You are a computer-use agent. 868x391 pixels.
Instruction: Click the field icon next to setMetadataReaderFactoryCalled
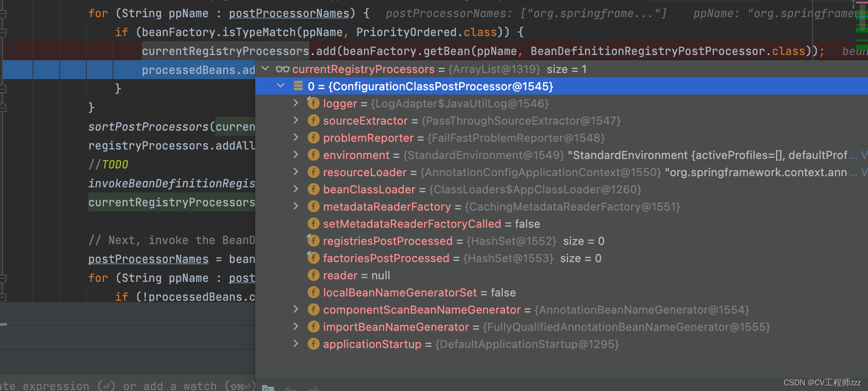click(x=313, y=223)
